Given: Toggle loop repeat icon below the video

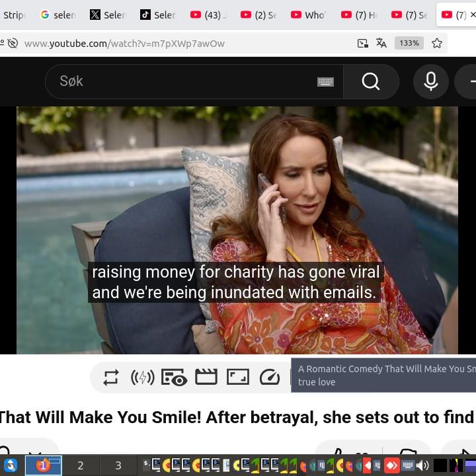Looking at the screenshot, I should [x=111, y=377].
